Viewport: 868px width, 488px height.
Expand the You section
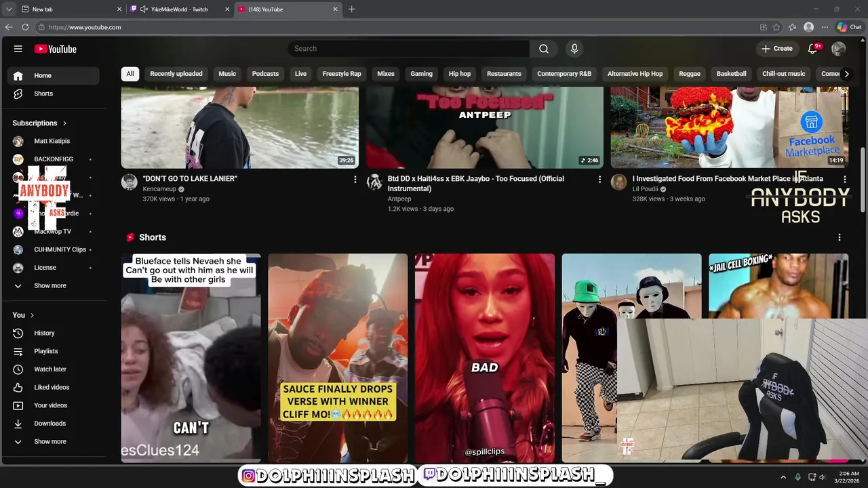[23, 315]
